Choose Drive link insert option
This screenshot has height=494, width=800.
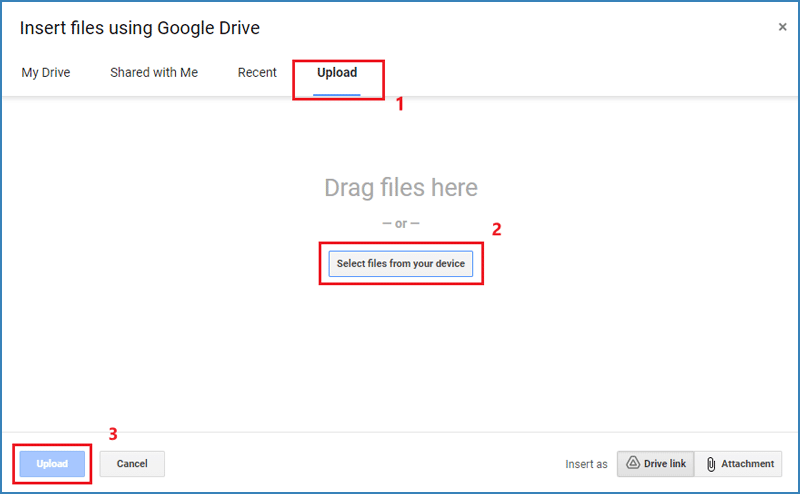coord(656,464)
